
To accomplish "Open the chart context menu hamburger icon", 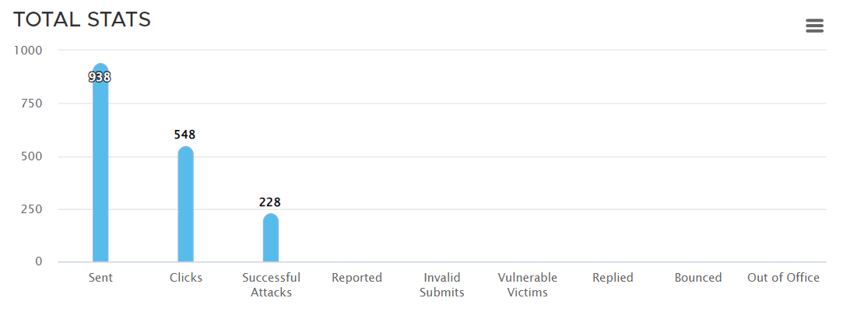I will pyautogui.click(x=814, y=26).
